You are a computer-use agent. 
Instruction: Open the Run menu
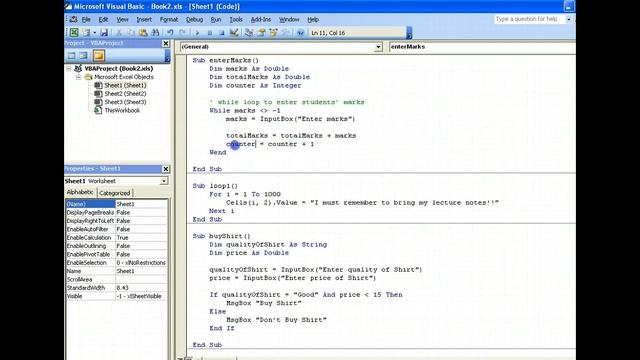pyautogui.click(x=216, y=20)
